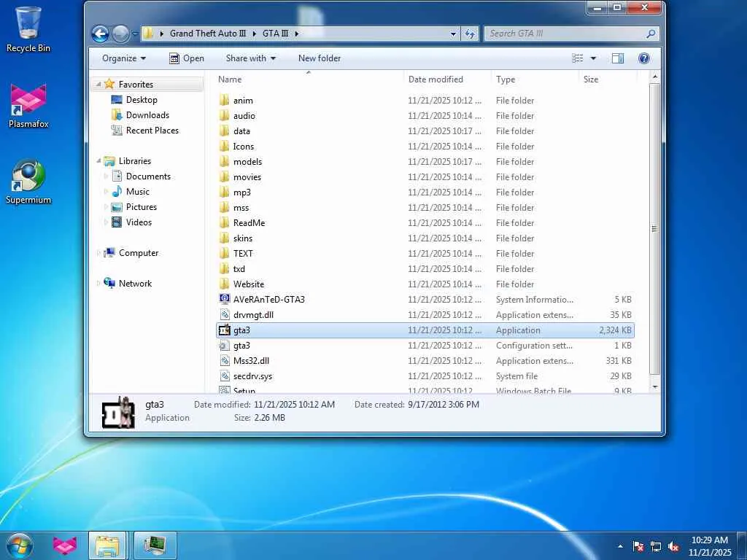The image size is (747, 560).
Task: Open the view options dropdown arrow
Action: coord(593,58)
